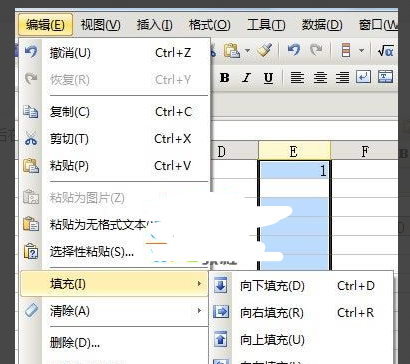
Task: Click the colored rows toolbar icon
Action: point(346,51)
